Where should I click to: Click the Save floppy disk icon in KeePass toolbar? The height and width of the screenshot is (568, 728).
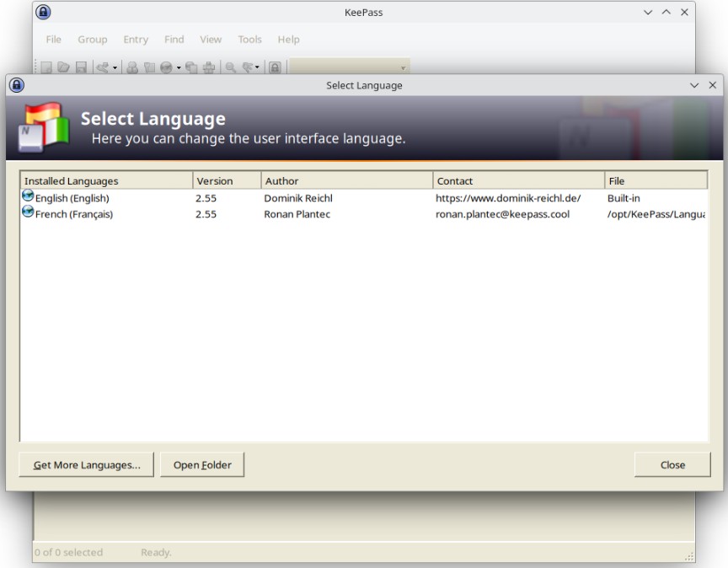[x=81, y=67]
